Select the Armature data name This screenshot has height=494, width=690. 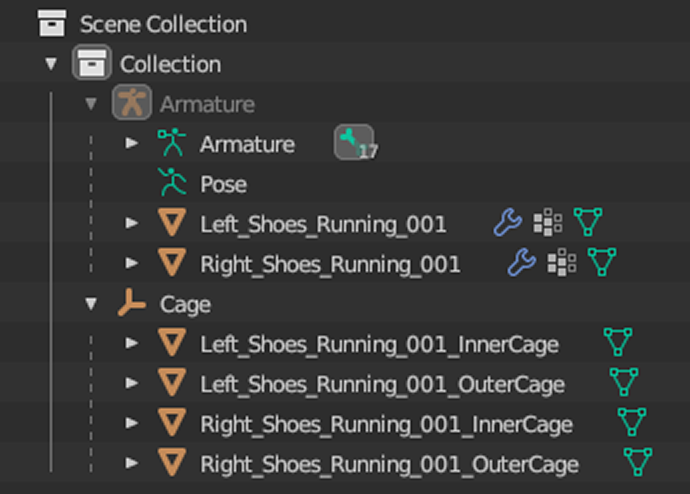click(x=247, y=145)
